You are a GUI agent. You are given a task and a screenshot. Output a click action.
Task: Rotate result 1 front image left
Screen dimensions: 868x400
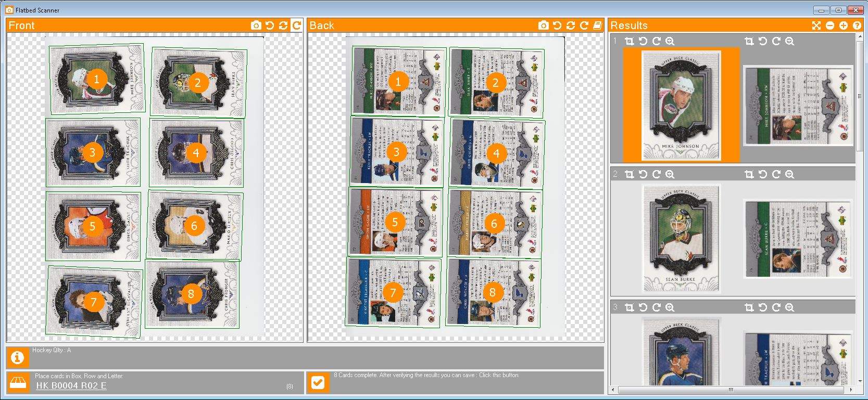tap(643, 41)
